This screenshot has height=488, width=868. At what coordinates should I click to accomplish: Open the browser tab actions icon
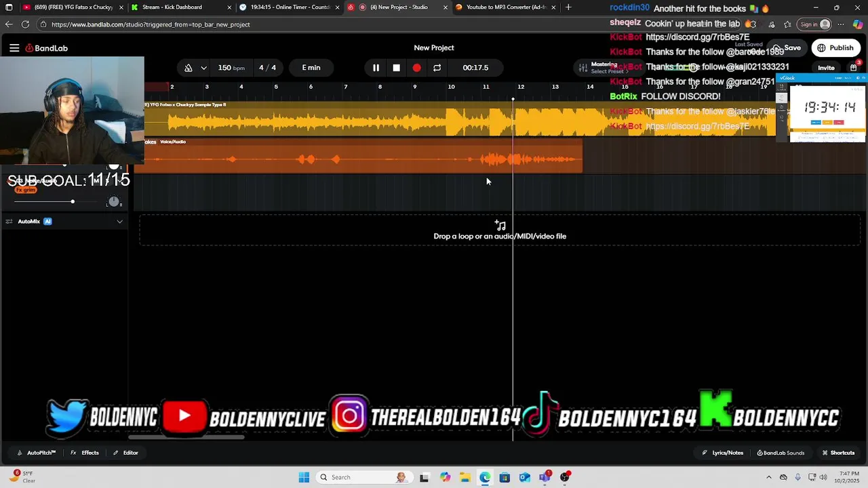click(9, 7)
